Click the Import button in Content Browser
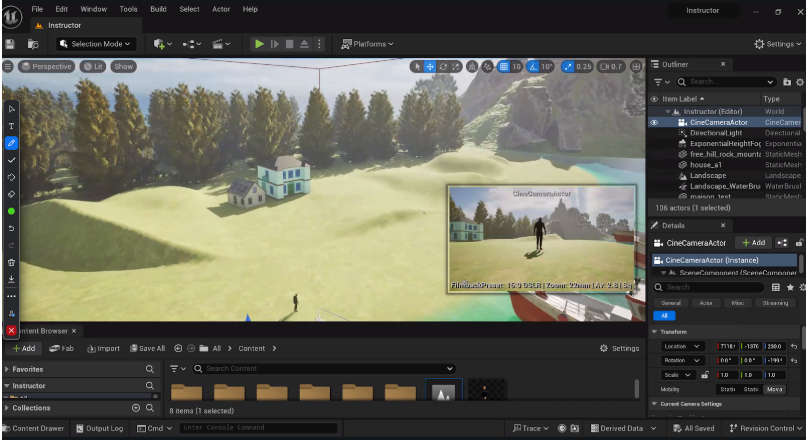 (103, 349)
